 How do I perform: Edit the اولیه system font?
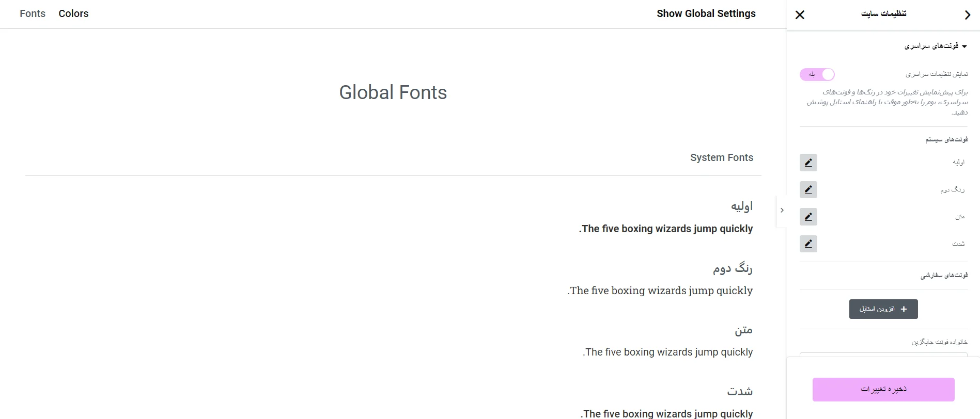point(808,163)
